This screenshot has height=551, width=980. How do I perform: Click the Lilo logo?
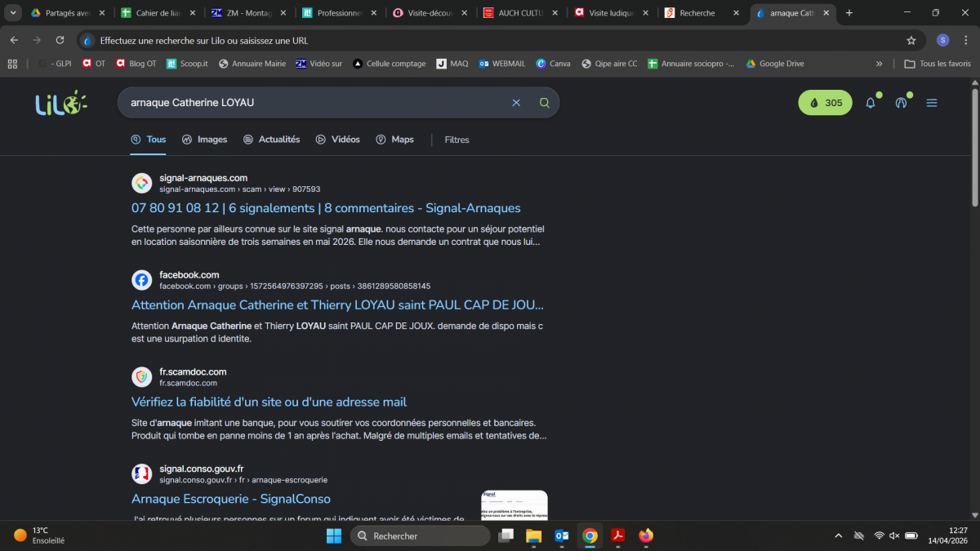(x=60, y=103)
